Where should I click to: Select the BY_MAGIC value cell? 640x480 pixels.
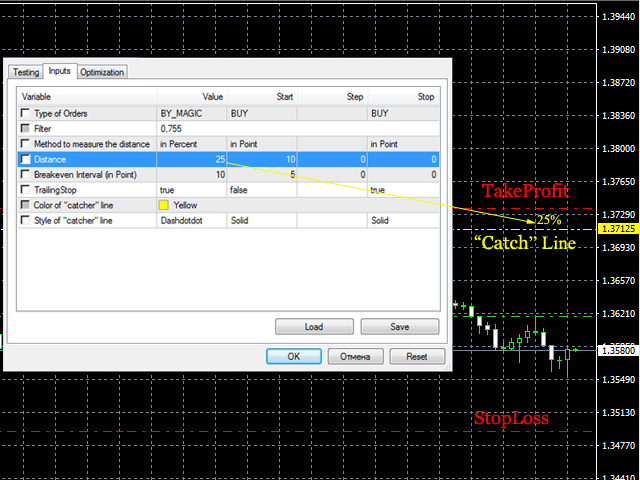pyautogui.click(x=192, y=113)
